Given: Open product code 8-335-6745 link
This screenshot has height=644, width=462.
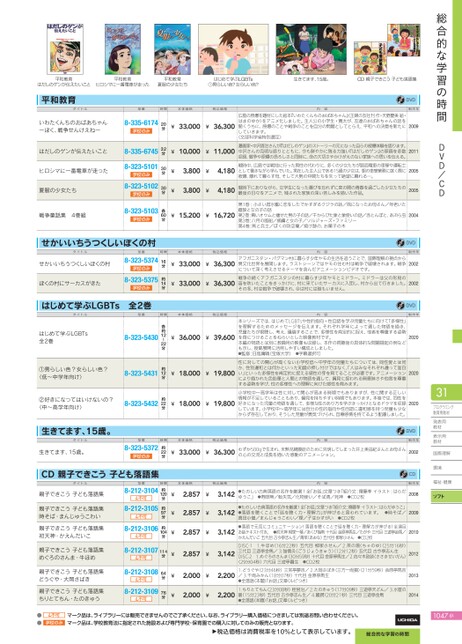Looking at the screenshot, I should 141,151.
